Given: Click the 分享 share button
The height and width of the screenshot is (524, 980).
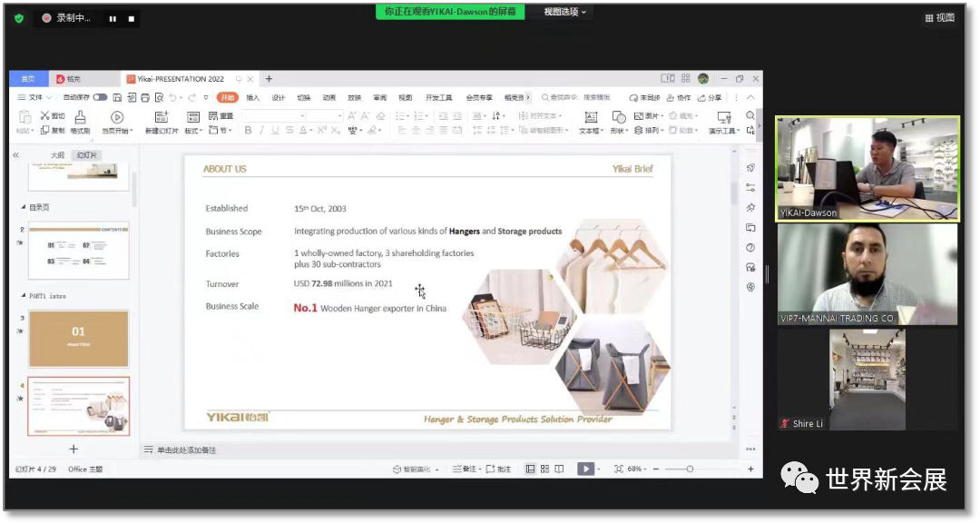Looking at the screenshot, I should coord(710,97).
